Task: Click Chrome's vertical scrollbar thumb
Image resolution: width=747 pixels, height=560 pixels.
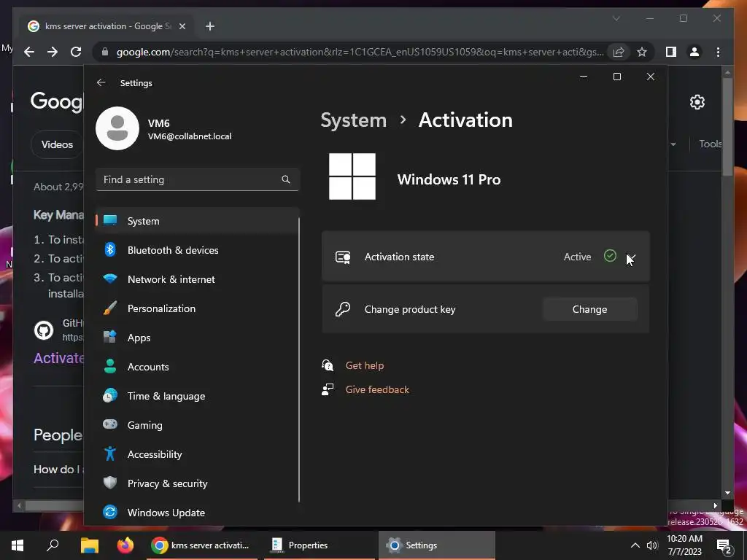Action: pyautogui.click(x=727, y=126)
